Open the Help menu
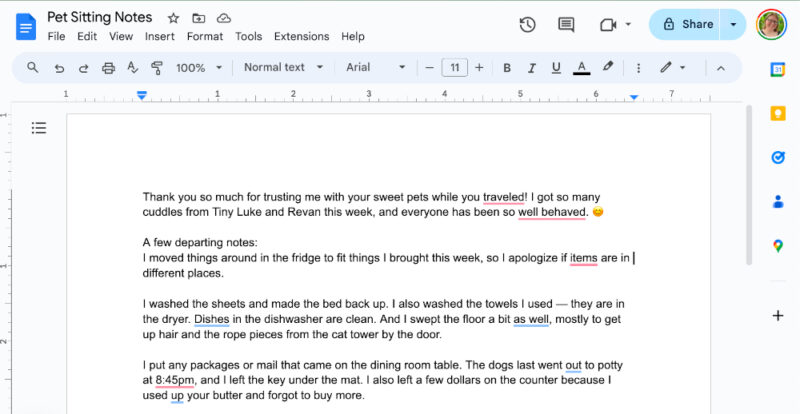 coord(353,36)
